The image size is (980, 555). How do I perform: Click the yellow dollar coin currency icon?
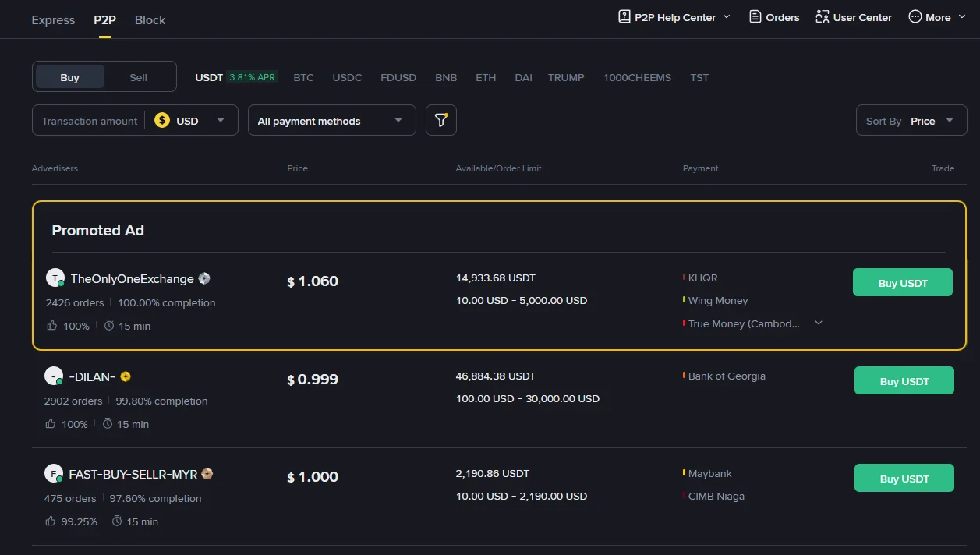click(161, 121)
